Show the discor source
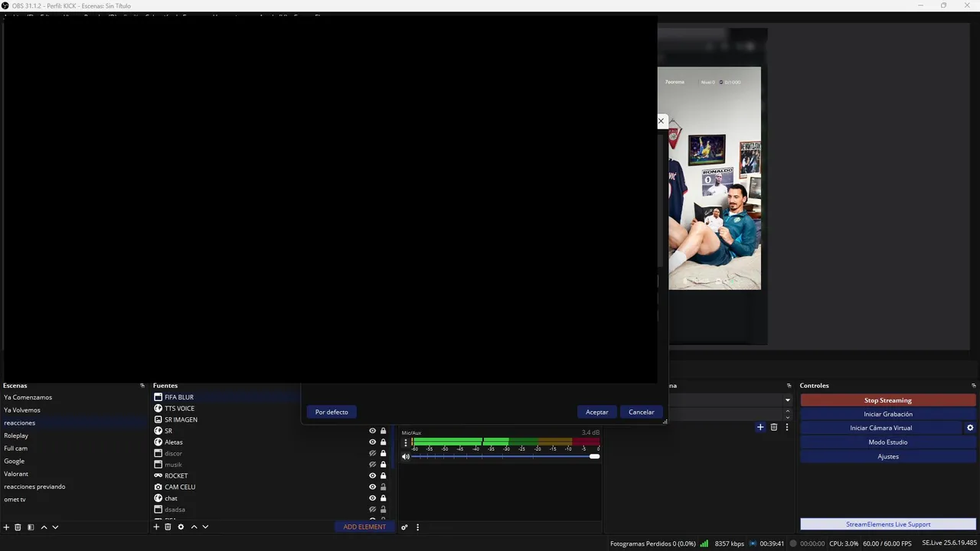 pos(373,453)
